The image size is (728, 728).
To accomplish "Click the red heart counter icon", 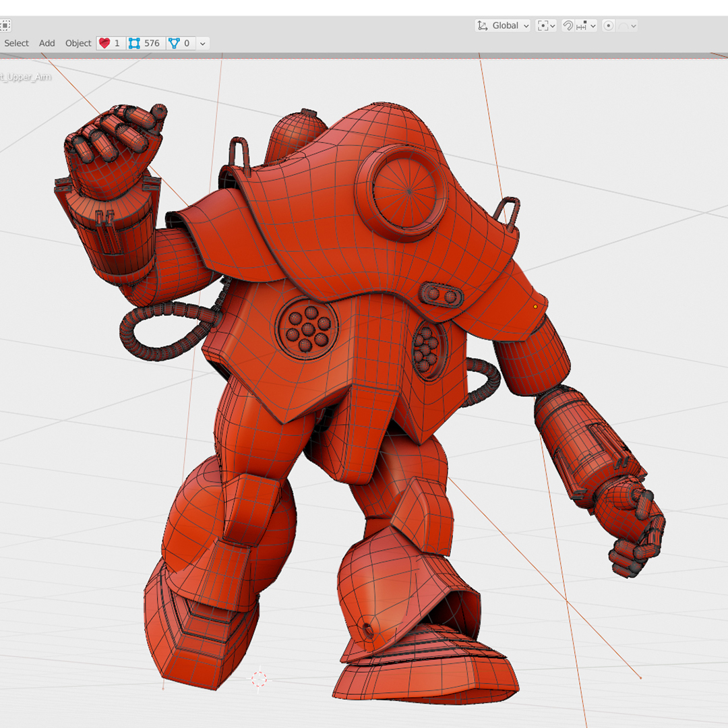I will 104,43.
